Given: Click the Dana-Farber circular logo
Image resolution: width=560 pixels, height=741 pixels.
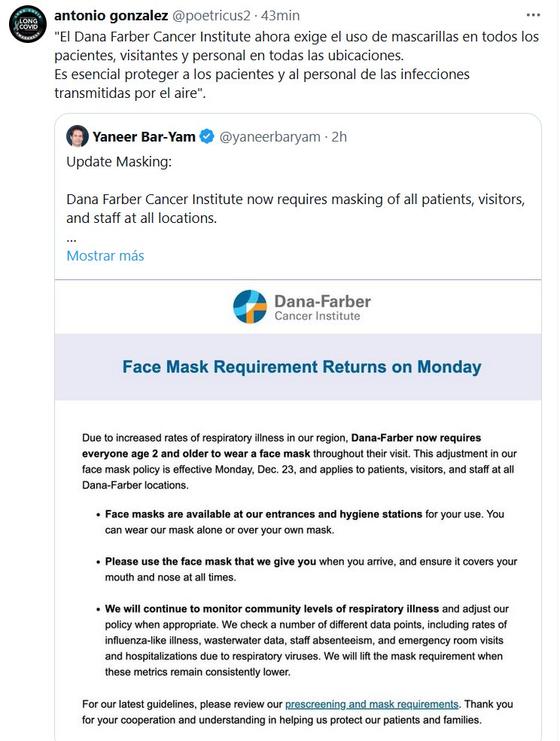Looking at the screenshot, I should point(250,306).
